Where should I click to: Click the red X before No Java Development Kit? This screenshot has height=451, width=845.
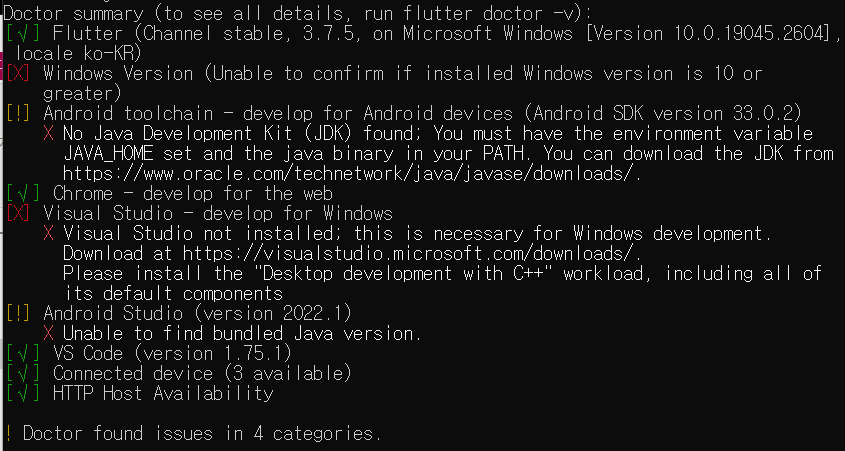point(49,134)
